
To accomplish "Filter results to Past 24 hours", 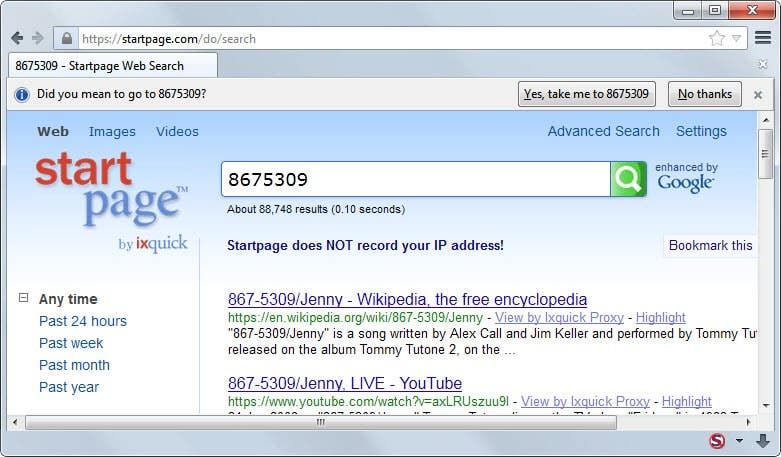I will pyautogui.click(x=83, y=321).
